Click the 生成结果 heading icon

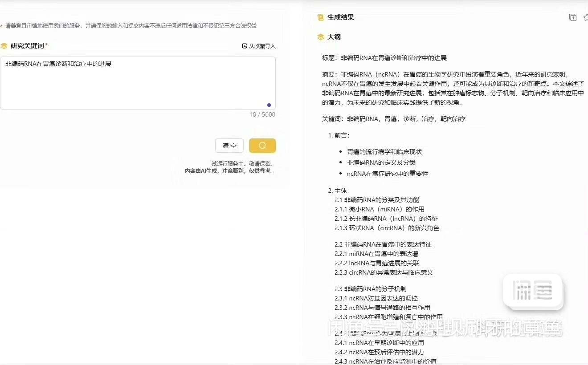pyautogui.click(x=320, y=17)
